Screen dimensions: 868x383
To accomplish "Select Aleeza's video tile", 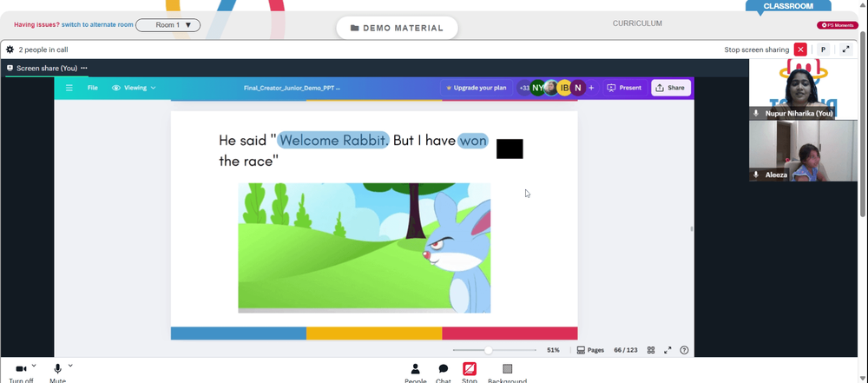I will [x=803, y=151].
